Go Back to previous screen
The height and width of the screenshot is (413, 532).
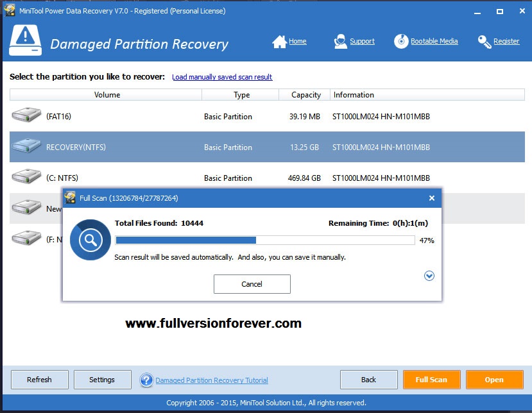click(369, 380)
